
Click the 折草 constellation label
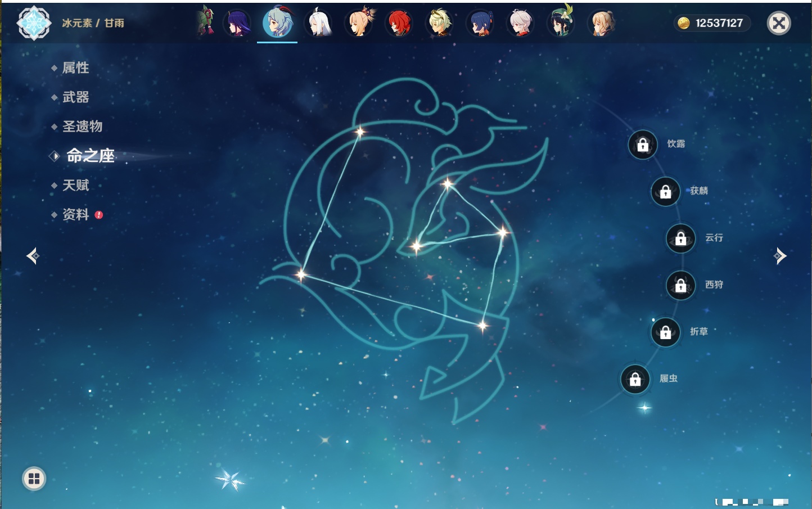pos(699,332)
